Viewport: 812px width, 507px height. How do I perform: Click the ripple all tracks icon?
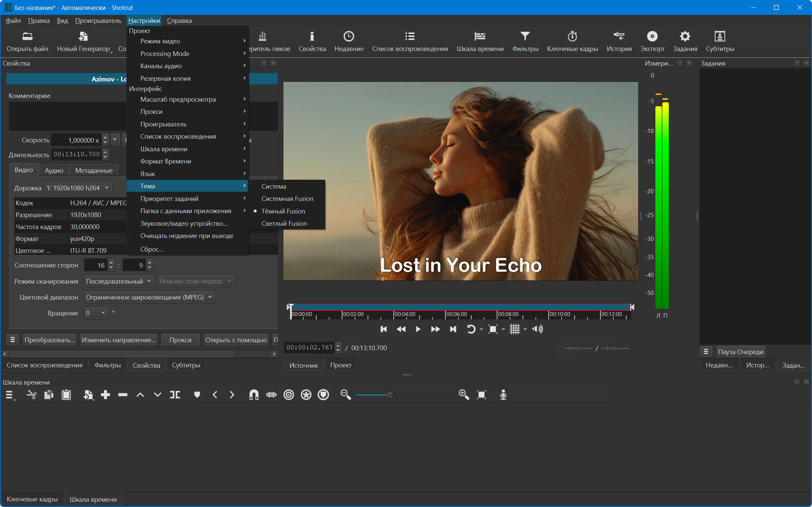[306, 395]
